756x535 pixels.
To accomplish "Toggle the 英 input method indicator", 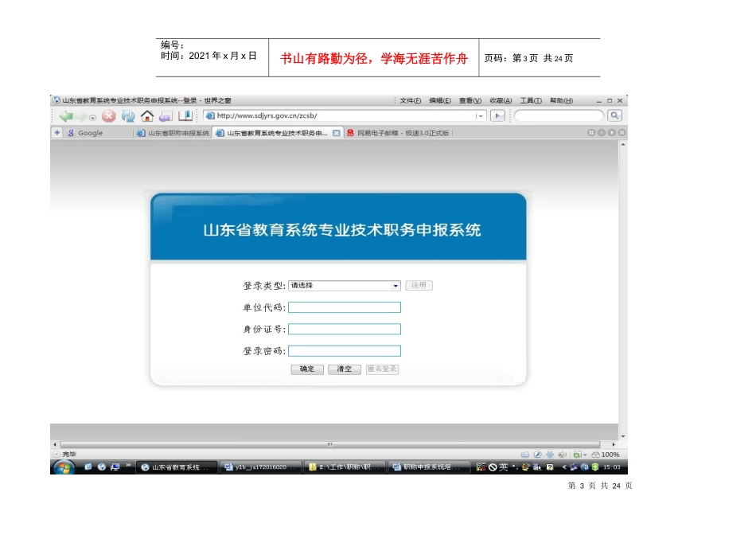I will point(504,467).
